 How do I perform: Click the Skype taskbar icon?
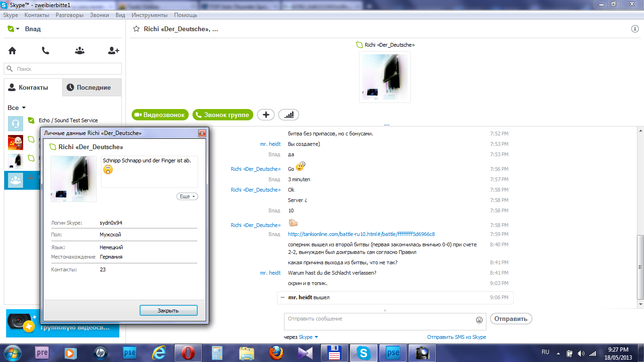point(364,353)
